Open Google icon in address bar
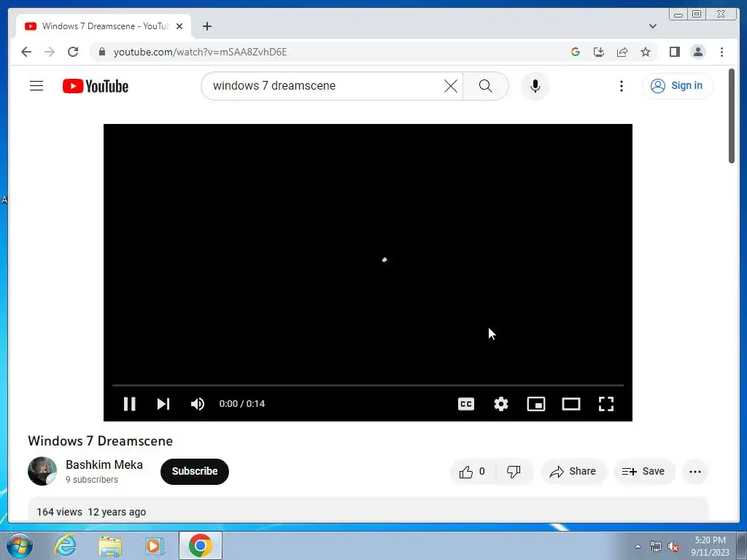 (576, 52)
